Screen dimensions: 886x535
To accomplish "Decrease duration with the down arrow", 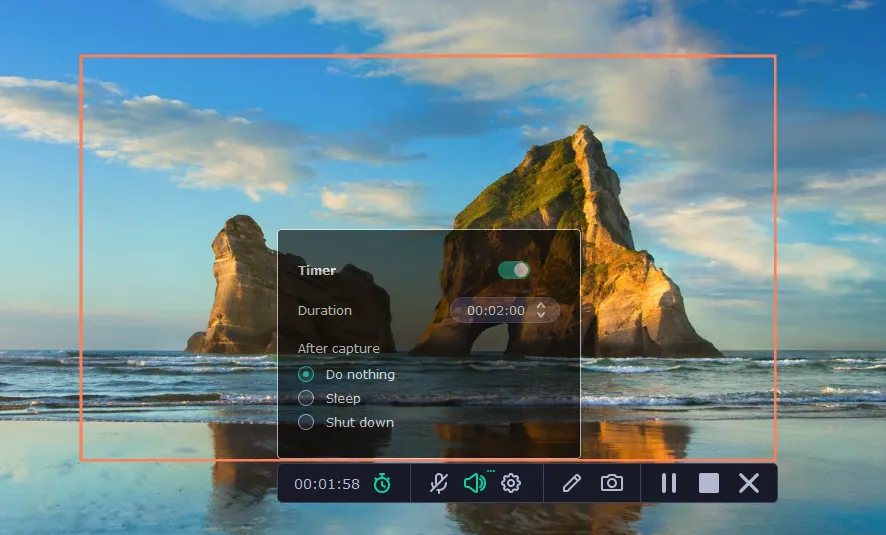I will [x=541, y=315].
